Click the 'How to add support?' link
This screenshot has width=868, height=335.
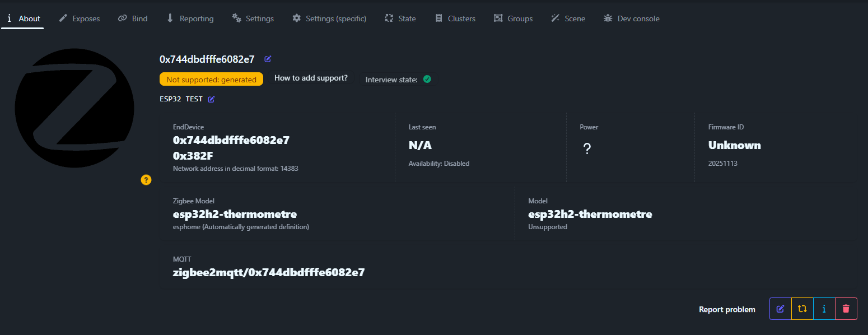click(x=311, y=78)
